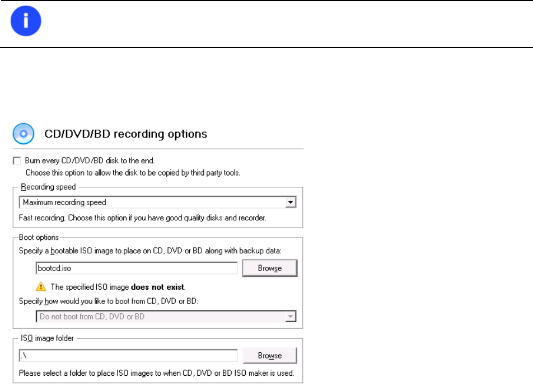The width and height of the screenshot is (533, 392).
Task: Open the Maximum recording speed dropdown
Action: pos(158,202)
